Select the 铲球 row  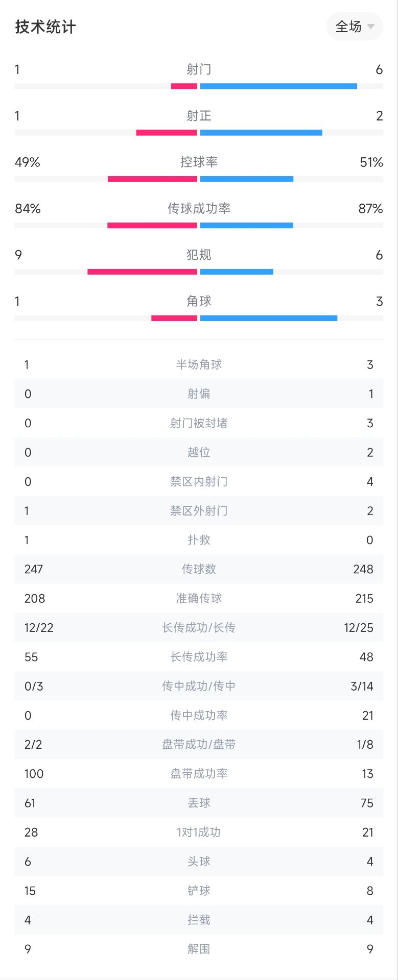(199, 891)
